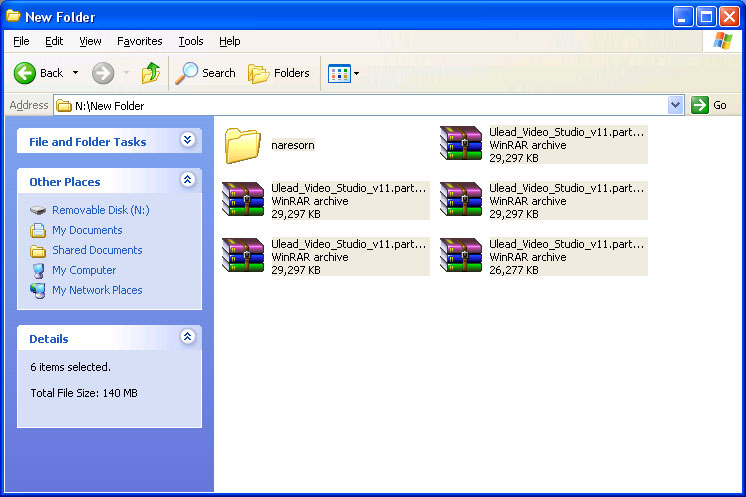Open the Favorites menu

(x=139, y=41)
